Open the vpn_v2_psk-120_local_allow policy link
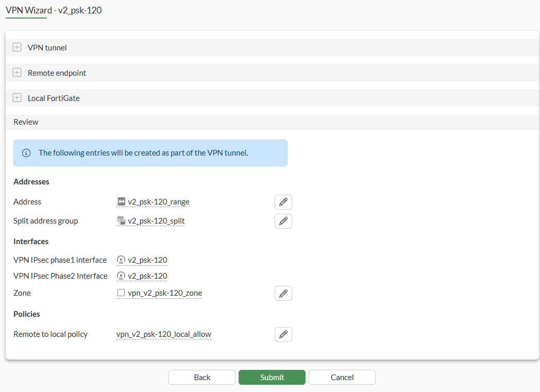The image size is (540, 392). pyautogui.click(x=163, y=334)
